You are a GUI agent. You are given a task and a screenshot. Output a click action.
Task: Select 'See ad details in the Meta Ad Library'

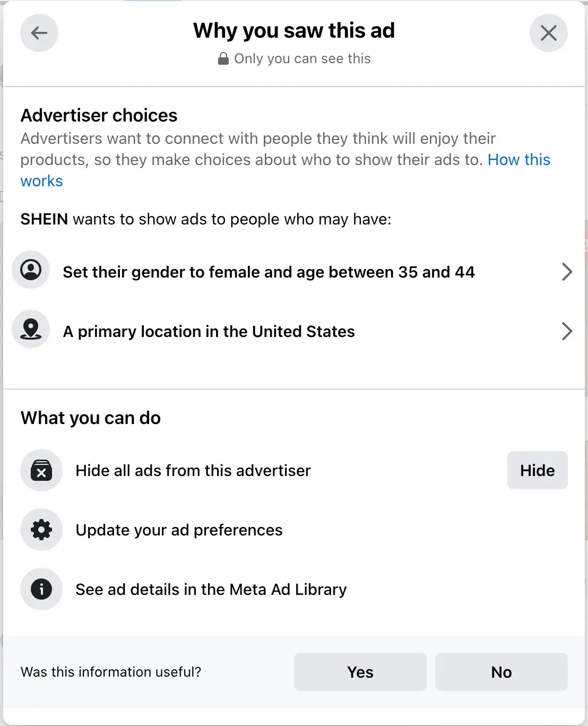(211, 590)
